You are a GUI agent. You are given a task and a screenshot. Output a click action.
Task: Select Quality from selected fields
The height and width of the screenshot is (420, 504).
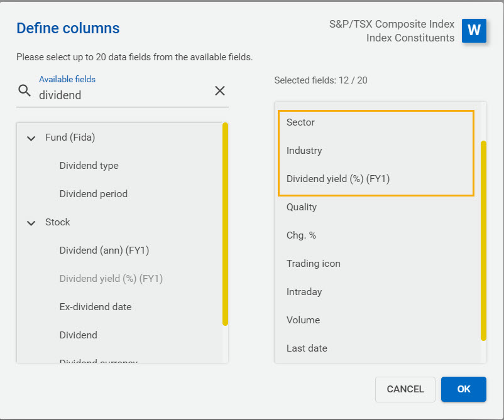(301, 207)
